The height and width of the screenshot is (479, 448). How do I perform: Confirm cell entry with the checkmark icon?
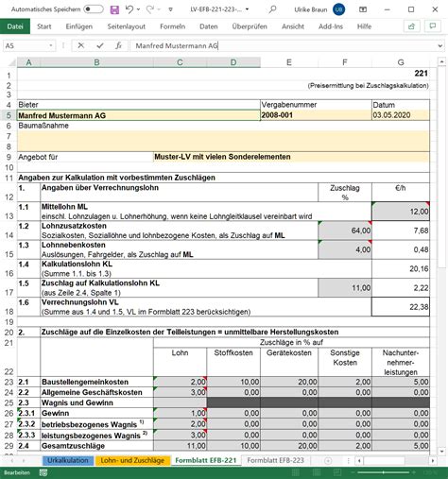point(100,46)
